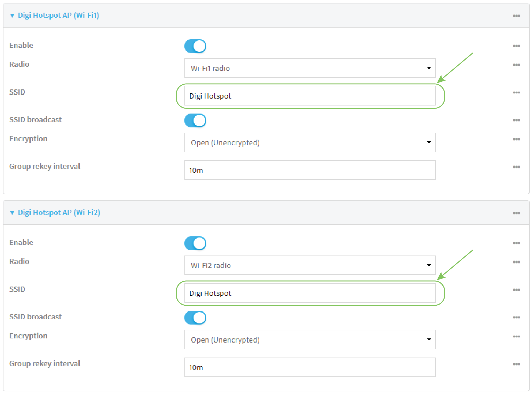This screenshot has height=394, width=532.
Task: Open Encryption dropdown in Wi-Fi2 section
Action: click(x=310, y=340)
